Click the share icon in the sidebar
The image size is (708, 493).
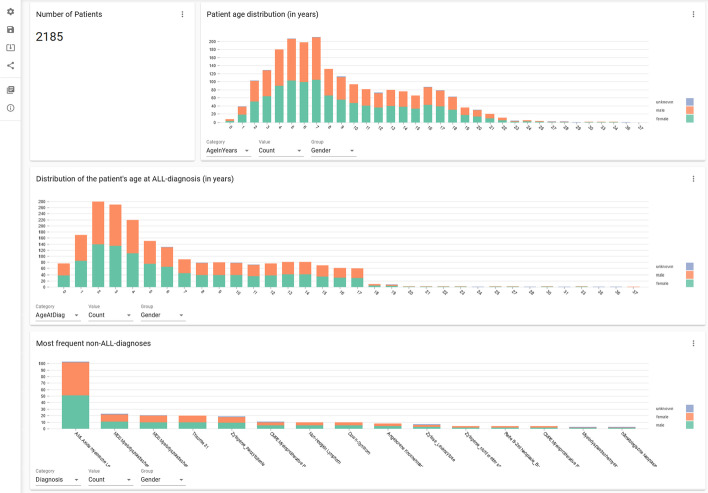(11, 66)
